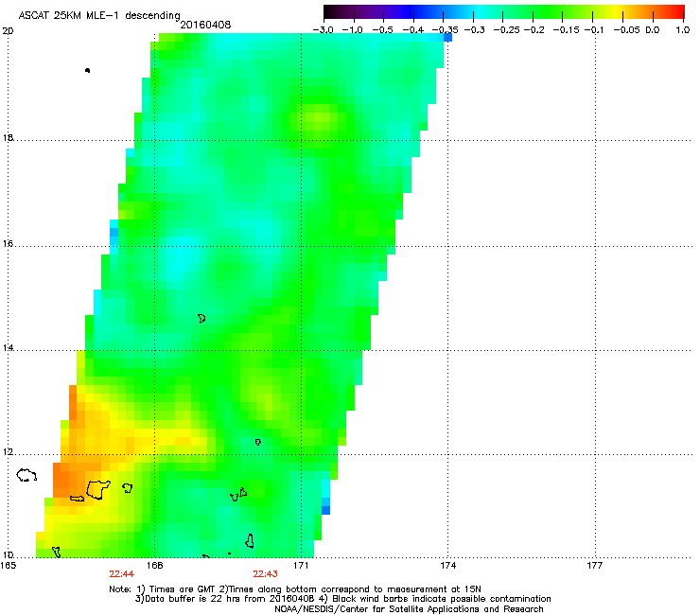Click the longitude label 177
This screenshot has height=615, width=700.
594,566
